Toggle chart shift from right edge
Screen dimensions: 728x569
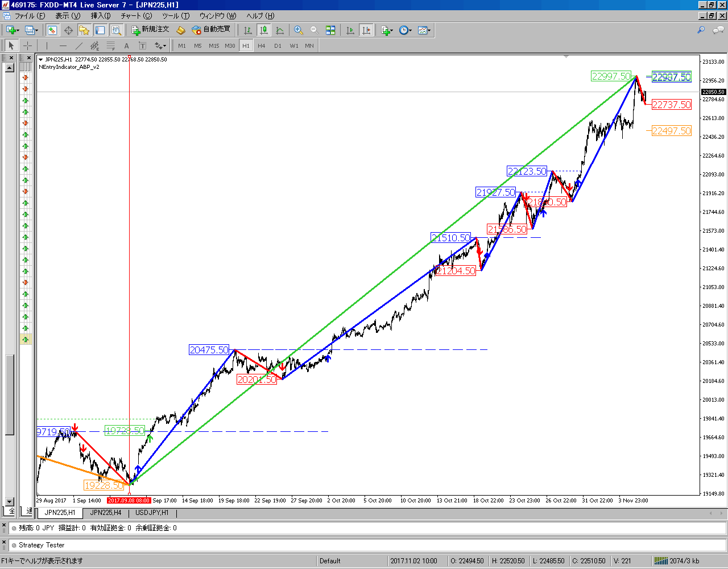[366, 30]
